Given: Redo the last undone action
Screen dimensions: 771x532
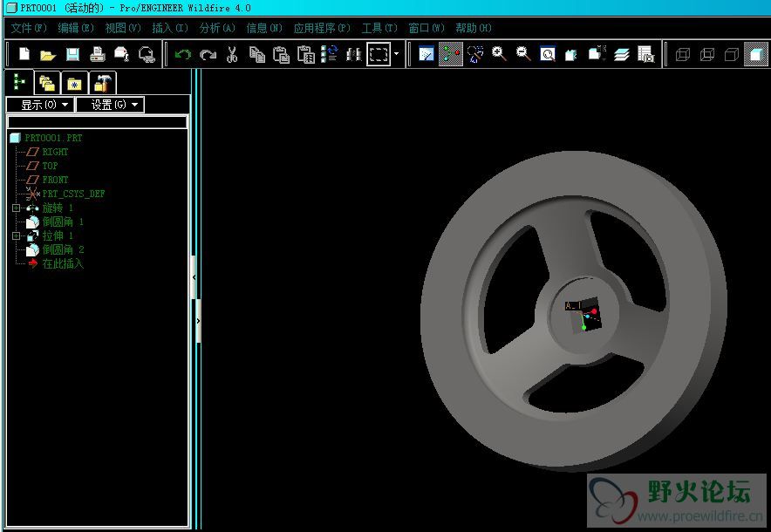Looking at the screenshot, I should (208, 54).
